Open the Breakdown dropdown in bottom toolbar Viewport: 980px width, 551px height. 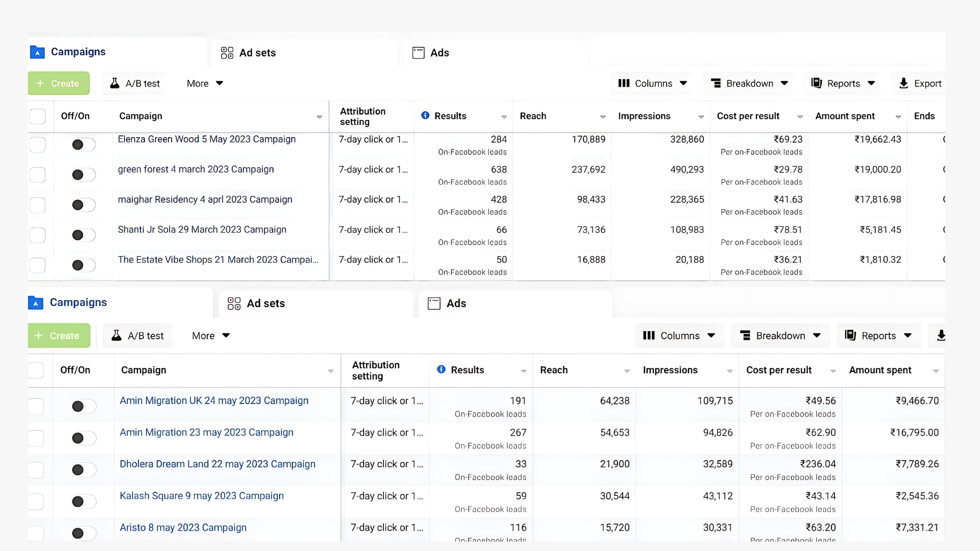pyautogui.click(x=780, y=336)
